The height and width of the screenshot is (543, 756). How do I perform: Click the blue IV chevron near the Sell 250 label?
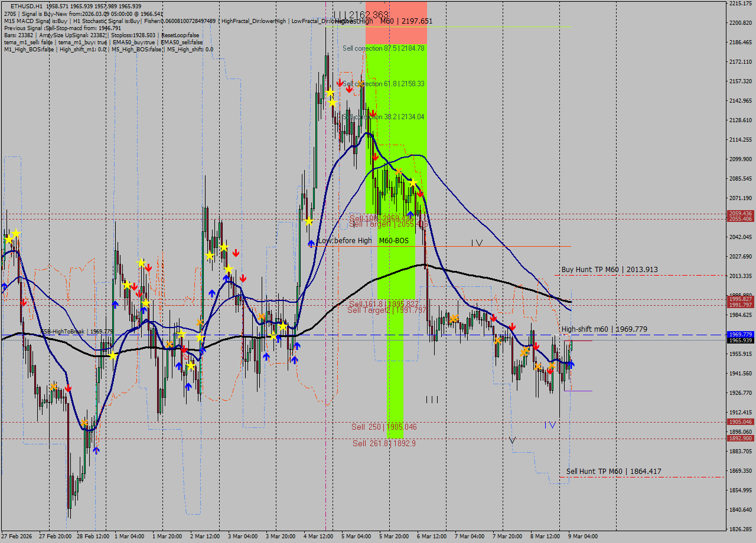(x=550, y=424)
